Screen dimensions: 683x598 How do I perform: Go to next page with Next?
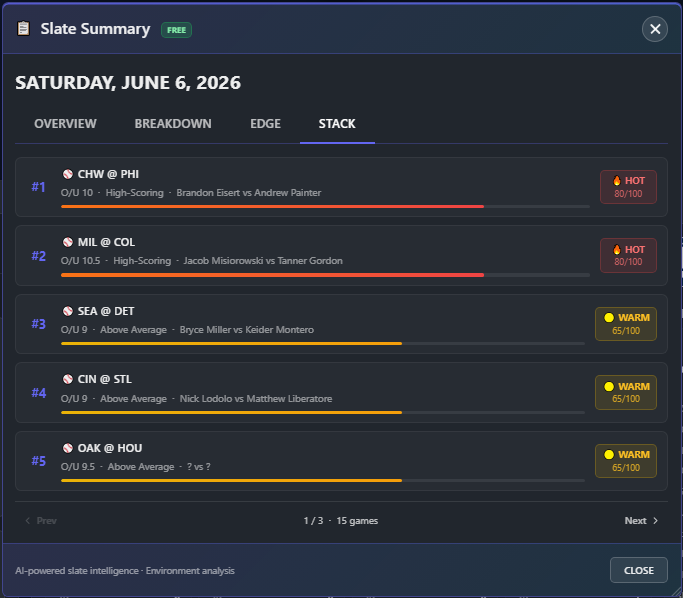click(641, 520)
